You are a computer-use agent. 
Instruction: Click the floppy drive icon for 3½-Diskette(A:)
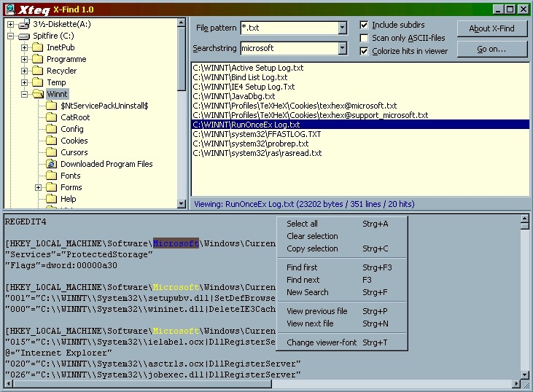(24, 24)
